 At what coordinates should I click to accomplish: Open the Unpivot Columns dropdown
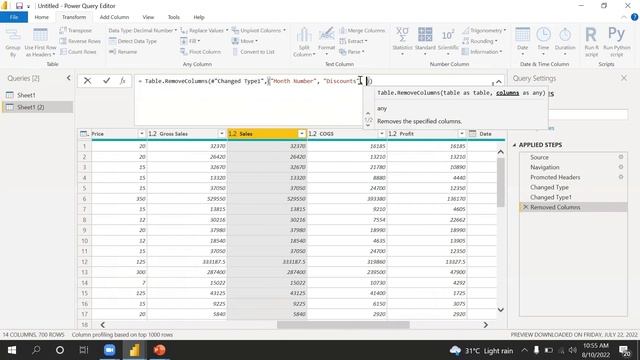tap(259, 31)
